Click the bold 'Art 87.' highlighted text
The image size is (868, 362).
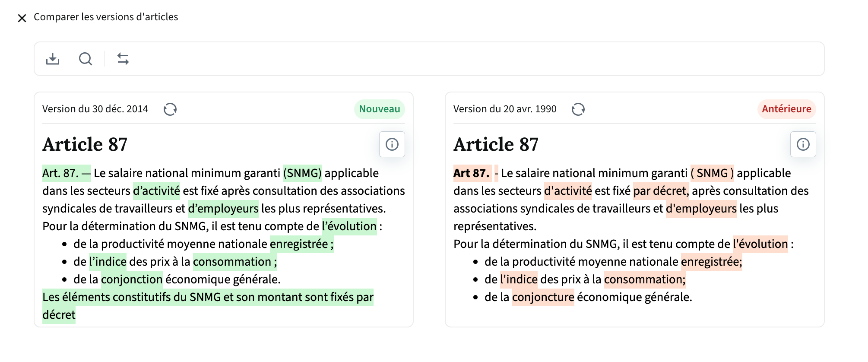click(472, 173)
